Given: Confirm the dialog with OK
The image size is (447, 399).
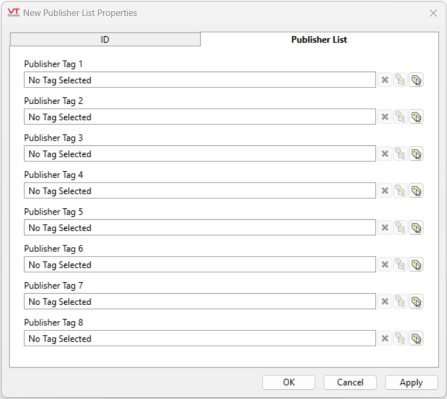Looking at the screenshot, I should point(289,382).
